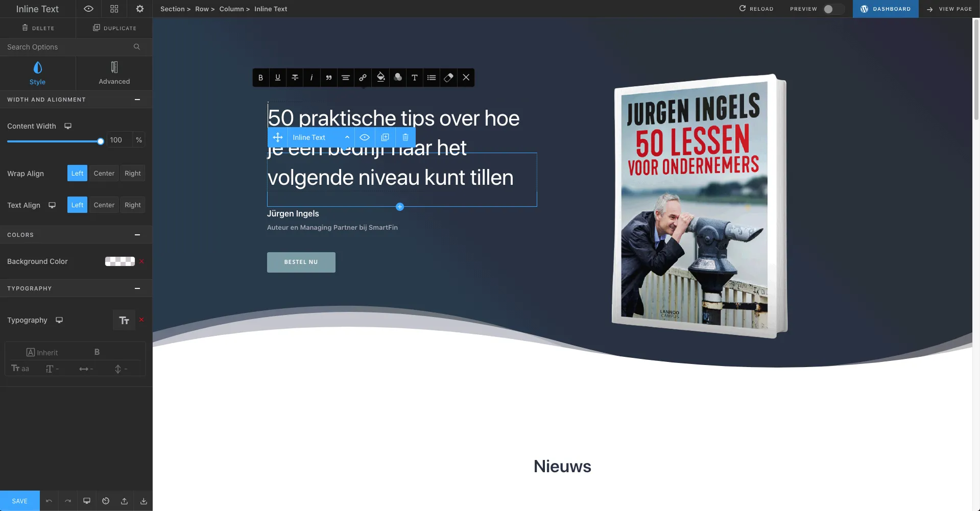Clear formatting with the eraser icon

tap(449, 78)
